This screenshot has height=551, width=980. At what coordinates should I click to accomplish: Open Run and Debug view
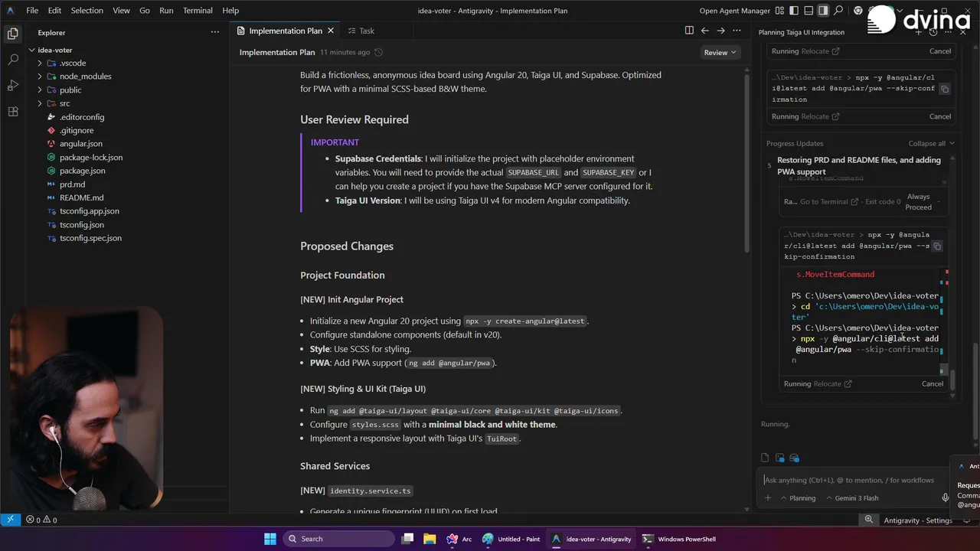point(12,85)
